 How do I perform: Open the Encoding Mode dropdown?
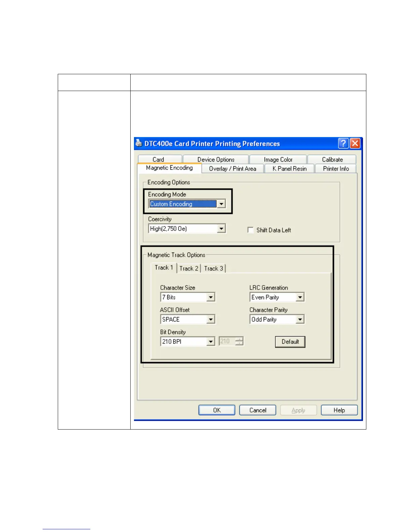(221, 204)
